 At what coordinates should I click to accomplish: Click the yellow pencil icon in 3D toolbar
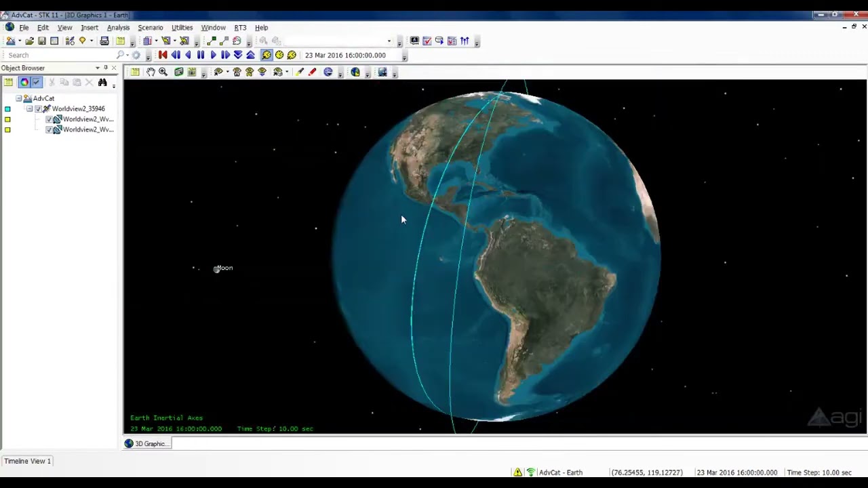[x=299, y=72]
